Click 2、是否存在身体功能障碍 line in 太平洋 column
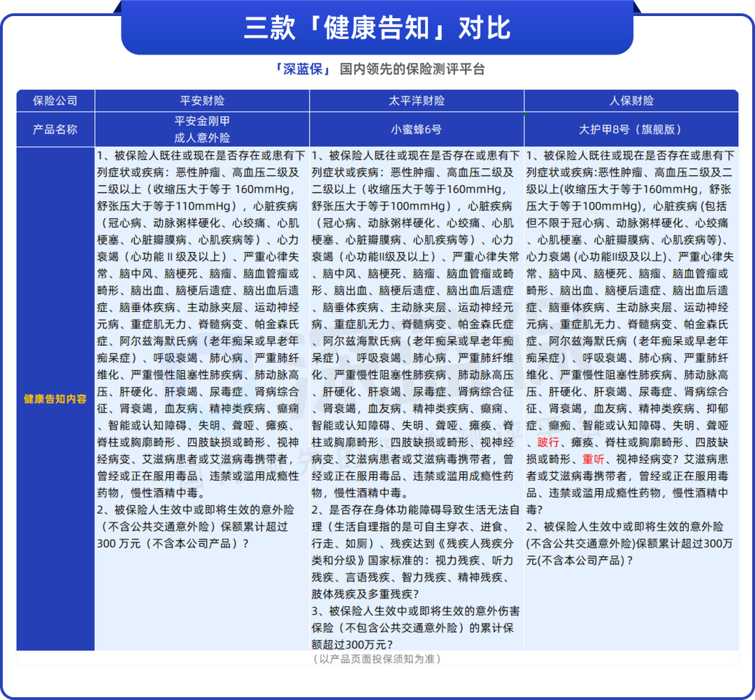 click(415, 509)
